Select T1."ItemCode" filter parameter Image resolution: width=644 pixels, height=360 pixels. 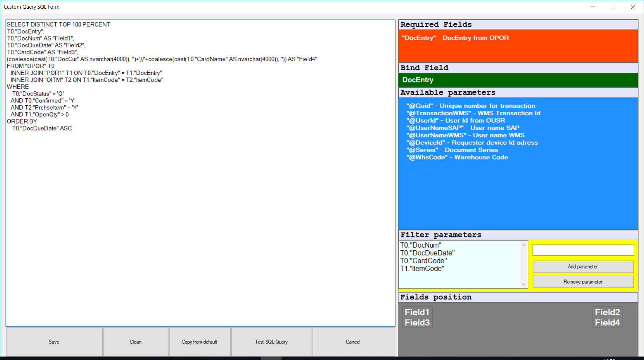(x=422, y=268)
